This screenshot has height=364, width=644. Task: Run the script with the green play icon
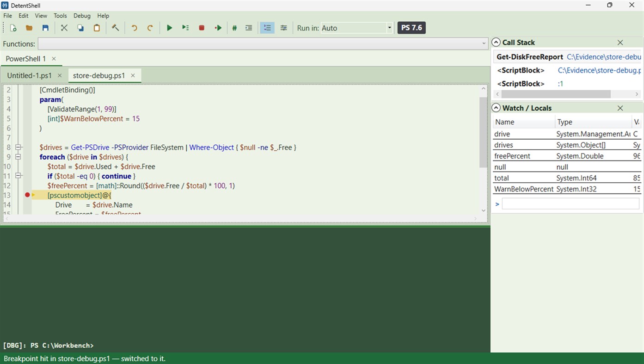(169, 28)
